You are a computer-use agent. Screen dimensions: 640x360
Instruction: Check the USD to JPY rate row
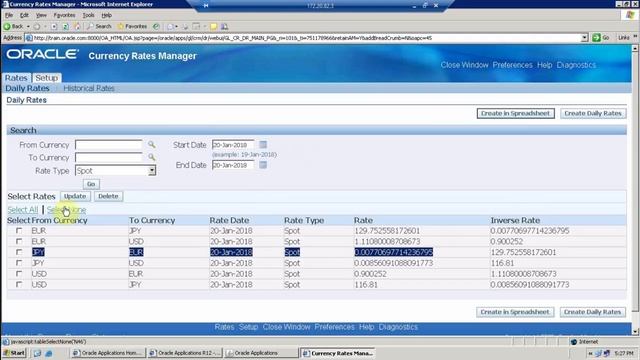point(19,284)
